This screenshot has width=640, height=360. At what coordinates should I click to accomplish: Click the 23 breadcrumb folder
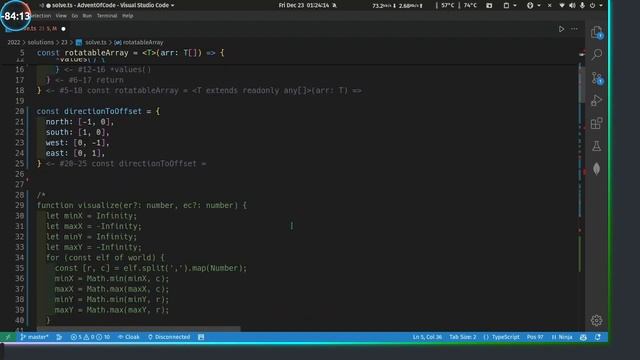coord(64,42)
